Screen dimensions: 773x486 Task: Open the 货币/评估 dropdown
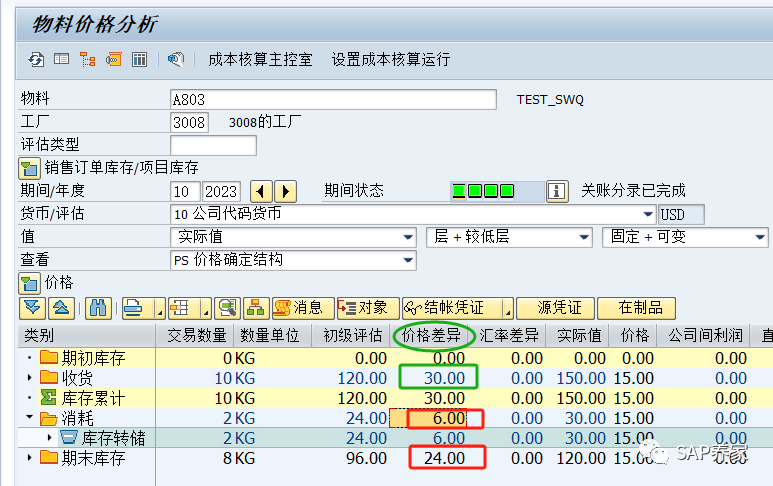648,214
